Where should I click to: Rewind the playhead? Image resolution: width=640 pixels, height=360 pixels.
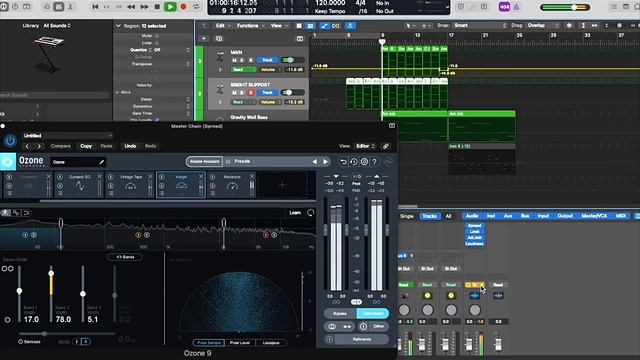131,7
